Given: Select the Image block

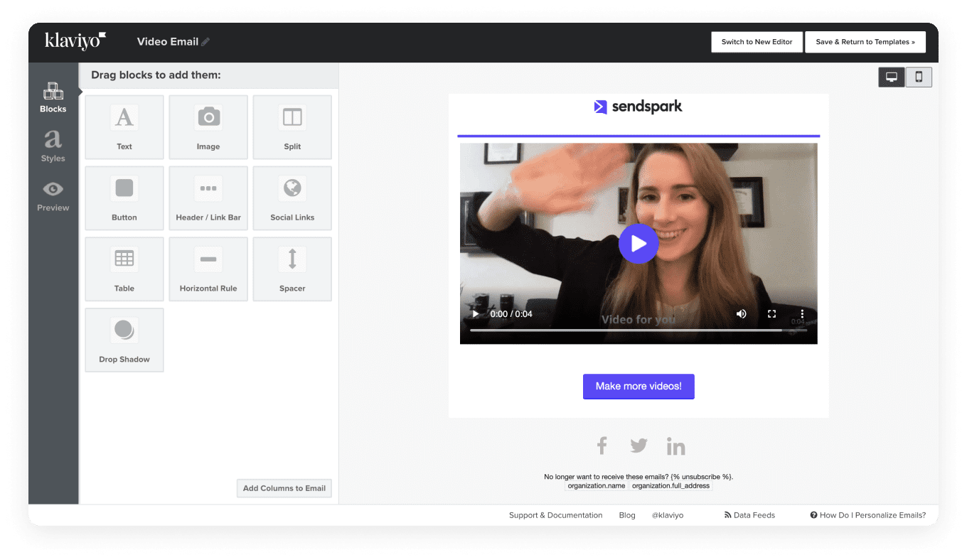Looking at the screenshot, I should click(208, 127).
